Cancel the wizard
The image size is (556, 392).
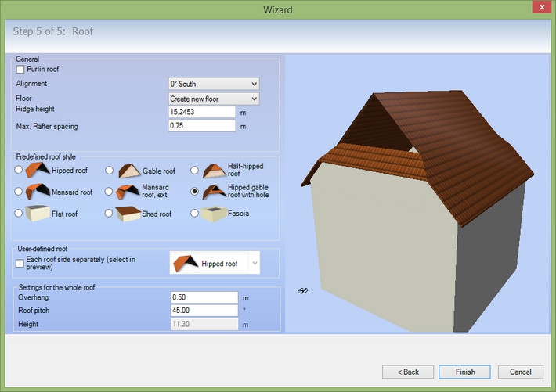point(520,372)
